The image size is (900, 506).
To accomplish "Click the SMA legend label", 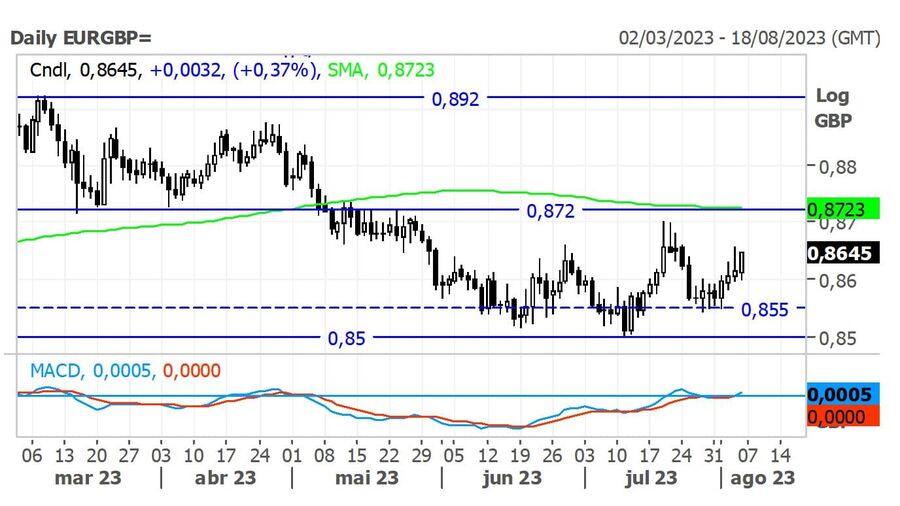I will tap(347, 70).
